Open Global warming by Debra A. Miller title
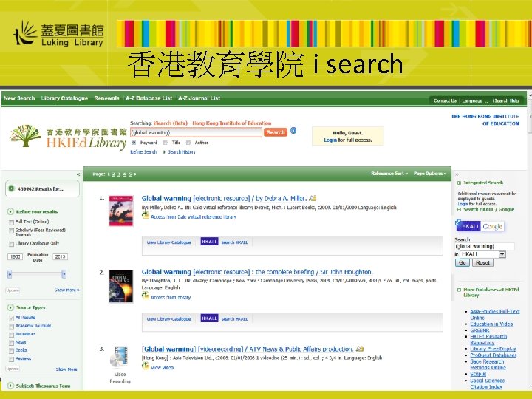 pyautogui.click(x=224, y=199)
